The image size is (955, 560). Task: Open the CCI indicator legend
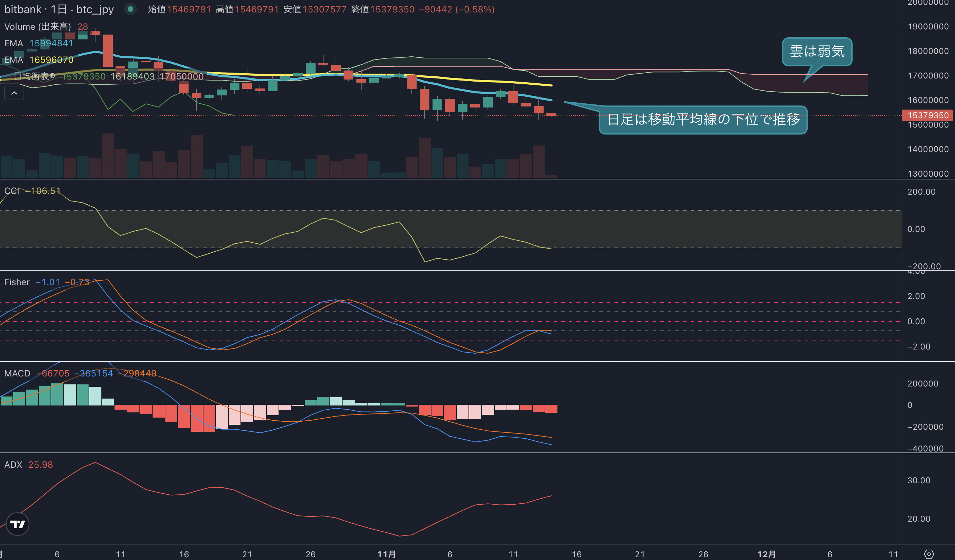[32, 191]
